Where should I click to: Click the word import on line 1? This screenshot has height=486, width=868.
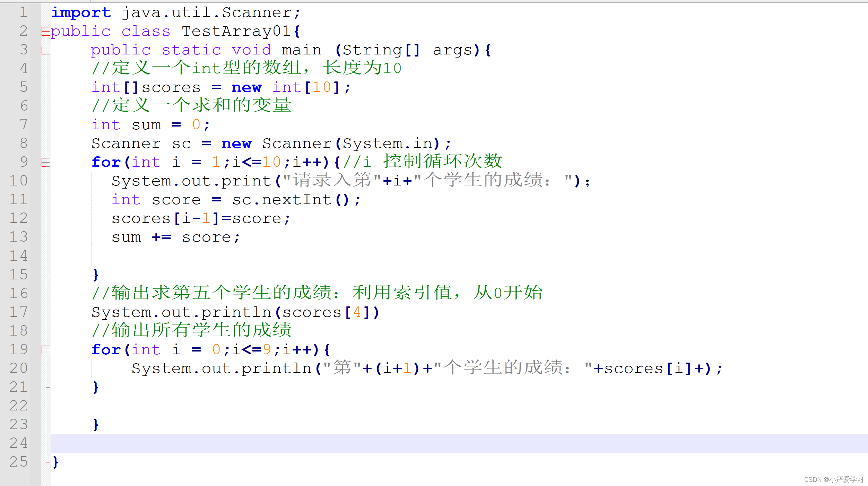(81, 13)
